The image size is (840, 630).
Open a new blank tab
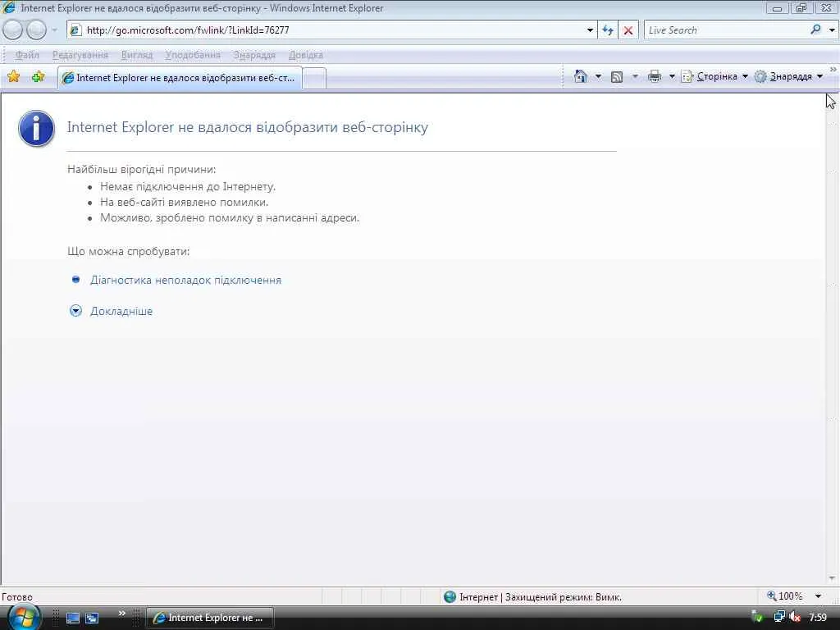coord(314,78)
